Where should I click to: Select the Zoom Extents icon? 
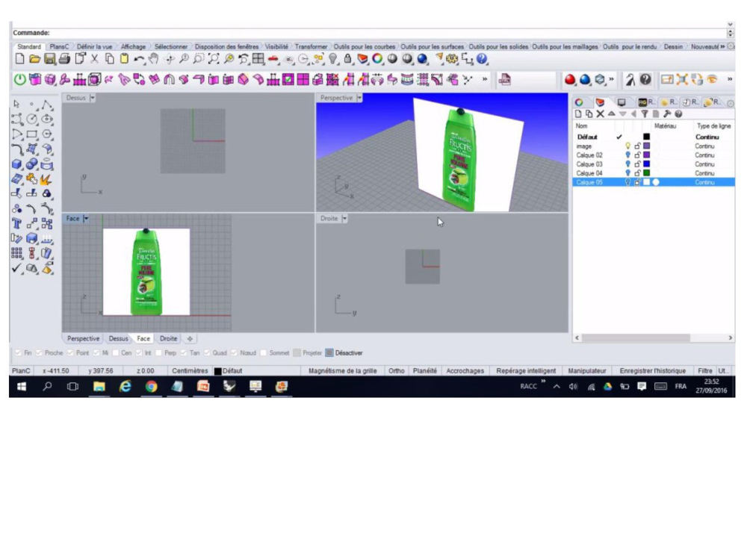click(x=214, y=59)
